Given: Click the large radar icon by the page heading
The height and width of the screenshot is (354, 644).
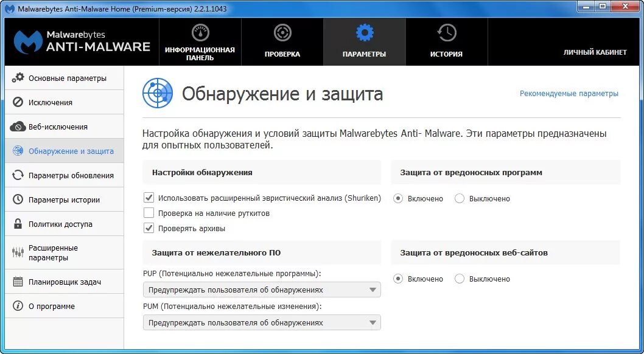Looking at the screenshot, I should [x=157, y=93].
